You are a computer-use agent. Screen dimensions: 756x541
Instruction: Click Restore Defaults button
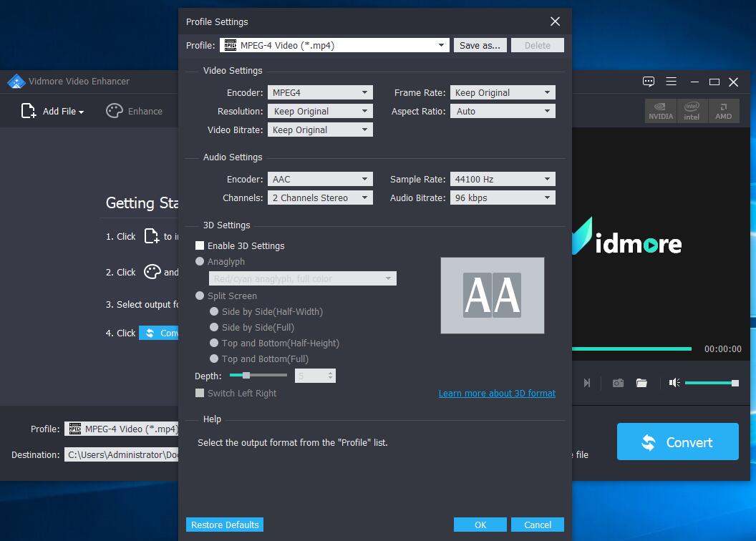click(x=225, y=525)
